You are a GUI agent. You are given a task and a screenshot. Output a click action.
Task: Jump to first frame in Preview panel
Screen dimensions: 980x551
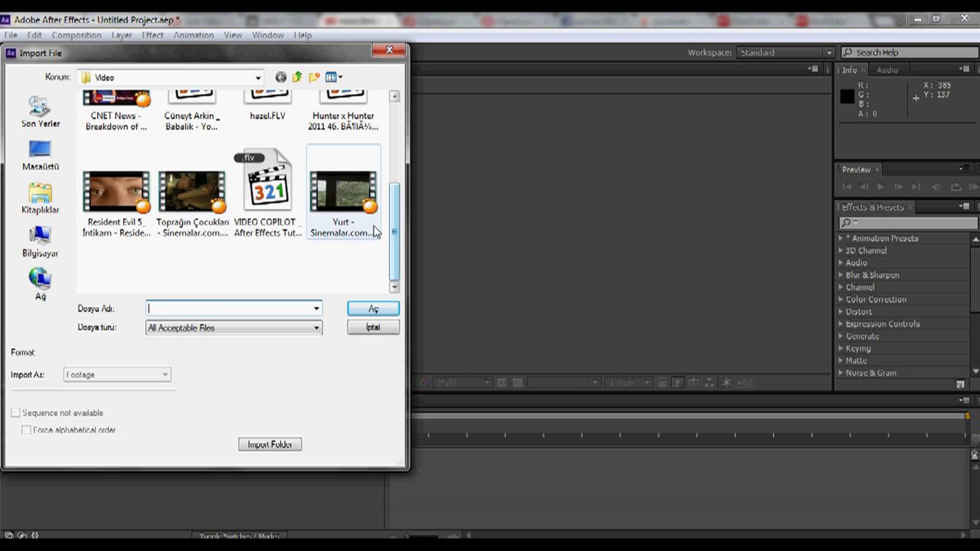(x=847, y=187)
